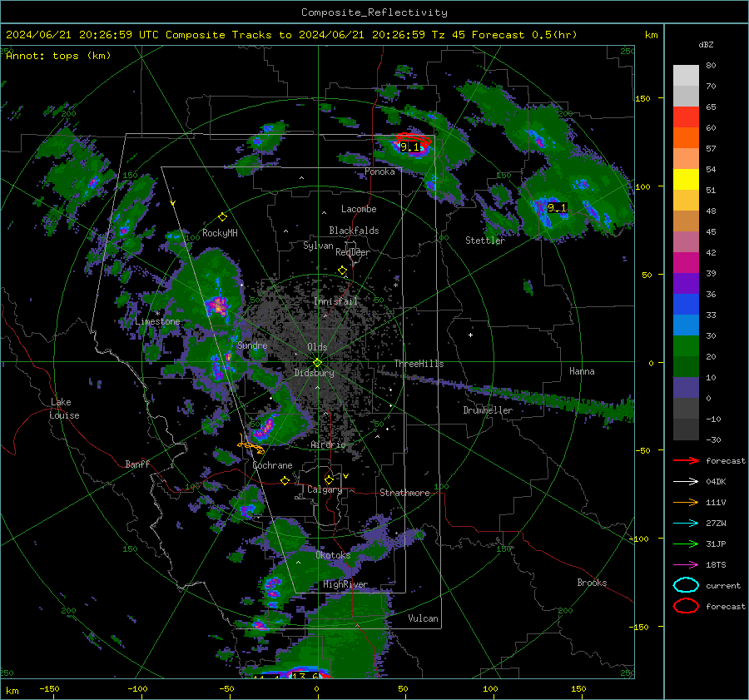Click the Innisfail city label
Screen dimensions: 749x700
click(336, 301)
